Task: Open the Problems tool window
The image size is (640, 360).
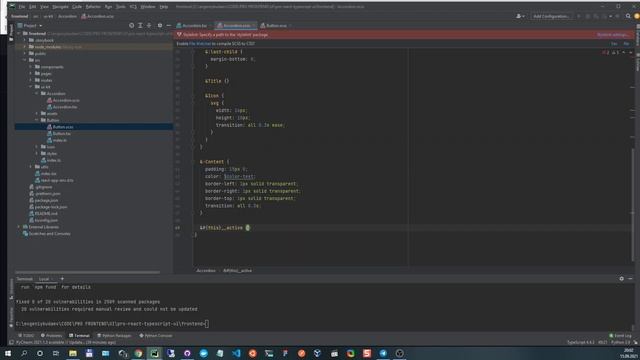Action: pyautogui.click(x=51, y=336)
